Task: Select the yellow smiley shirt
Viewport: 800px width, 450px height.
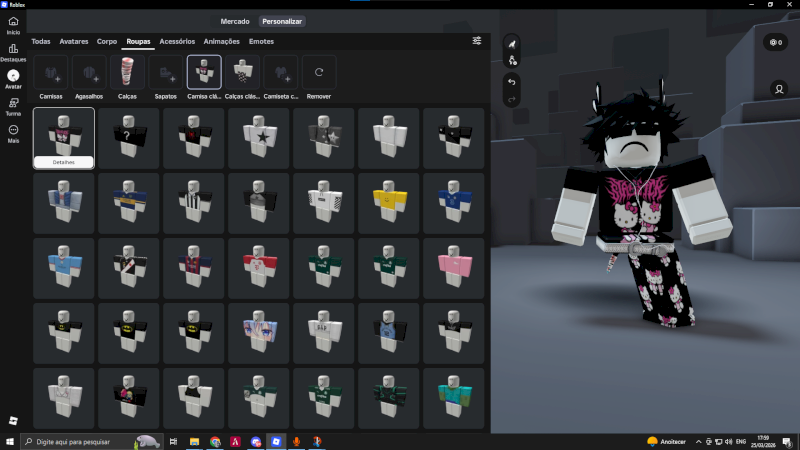Action: click(389, 203)
